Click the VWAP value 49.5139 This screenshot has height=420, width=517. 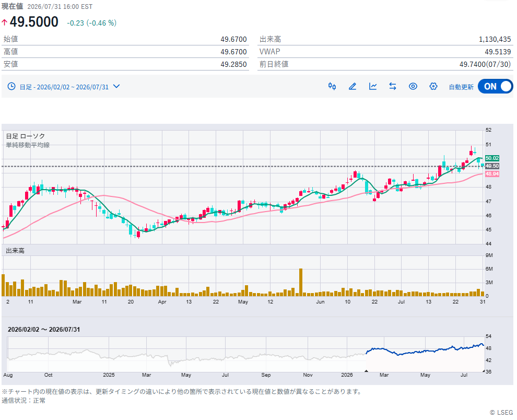tap(498, 52)
